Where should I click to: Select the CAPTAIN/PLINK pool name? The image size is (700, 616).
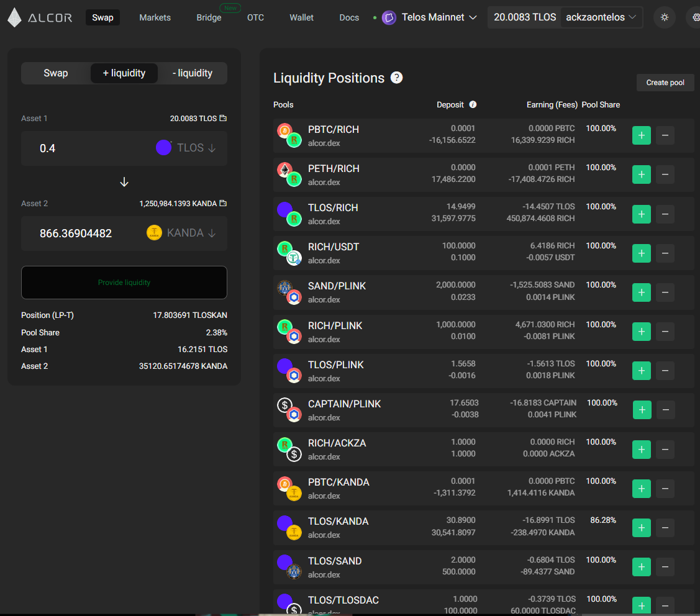[x=344, y=404]
